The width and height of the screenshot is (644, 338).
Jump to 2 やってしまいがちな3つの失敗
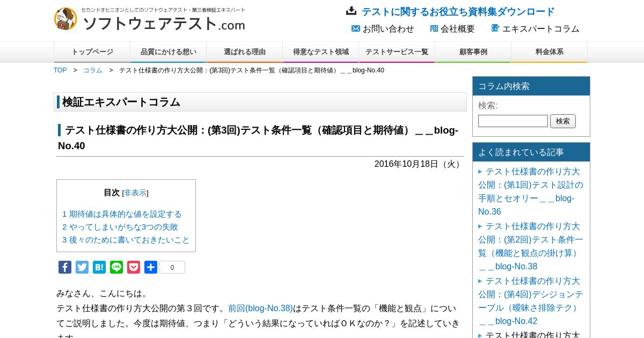coord(120,227)
